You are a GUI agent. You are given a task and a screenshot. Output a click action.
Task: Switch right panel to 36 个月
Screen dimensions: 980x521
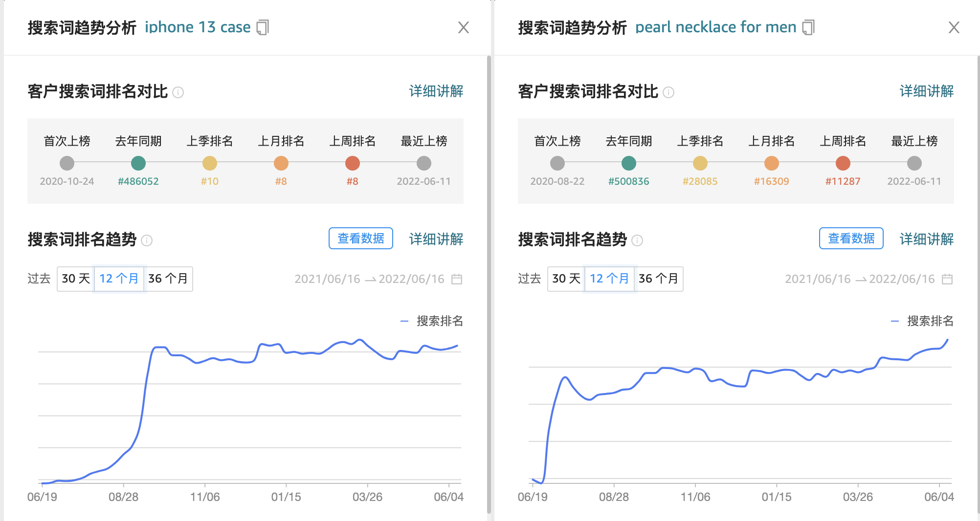tap(659, 279)
